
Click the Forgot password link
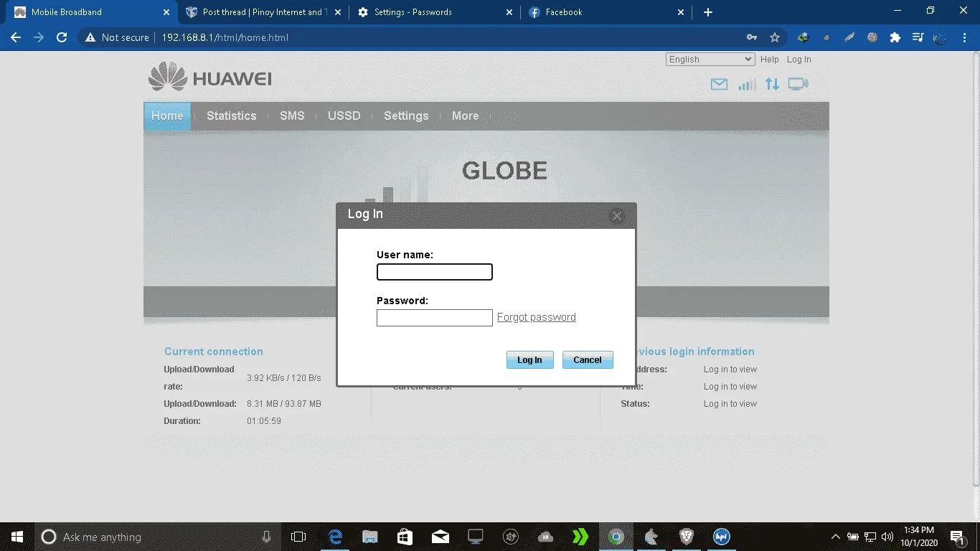(x=537, y=317)
